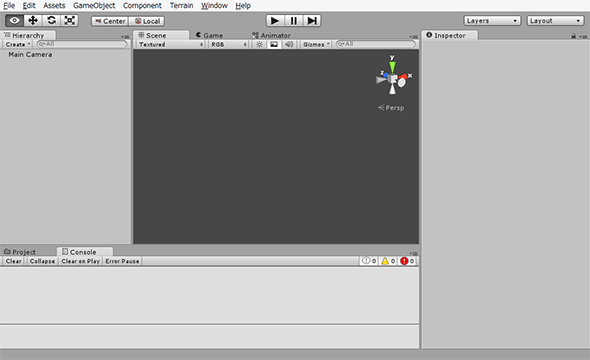Start the game with Play button
The height and width of the screenshot is (360, 590).
point(275,21)
